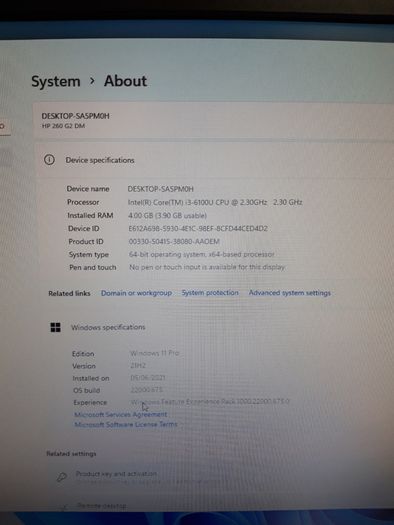Viewport: 394px width, 525px height.
Task: Open the Domain or workgroup link
Action: (136, 293)
